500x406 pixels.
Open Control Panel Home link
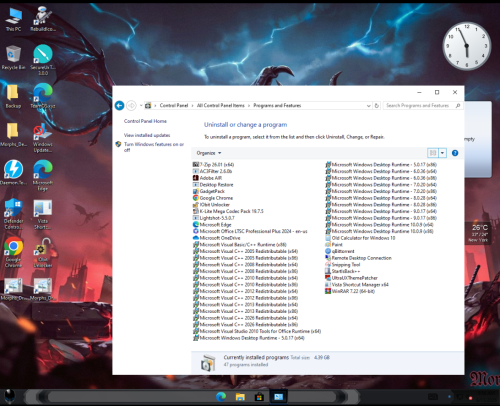(145, 121)
